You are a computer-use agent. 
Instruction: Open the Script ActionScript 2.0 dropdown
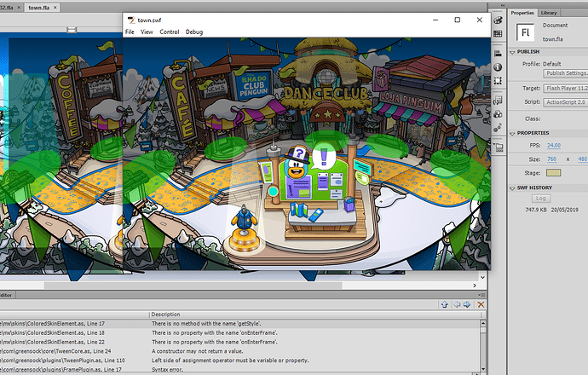click(566, 100)
